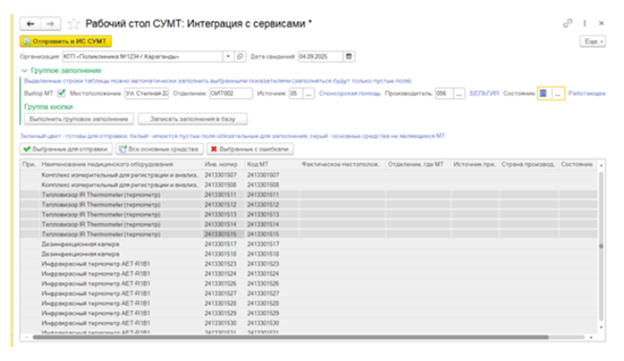Copy link with the chain icon
Screen dimensions: 624x361
(x=567, y=23)
